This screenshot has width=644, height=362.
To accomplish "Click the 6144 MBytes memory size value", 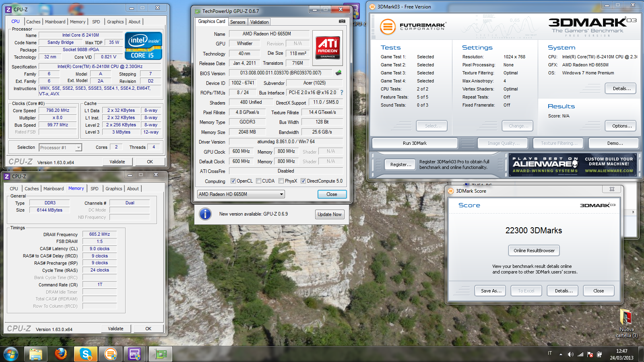I will 50,210.
